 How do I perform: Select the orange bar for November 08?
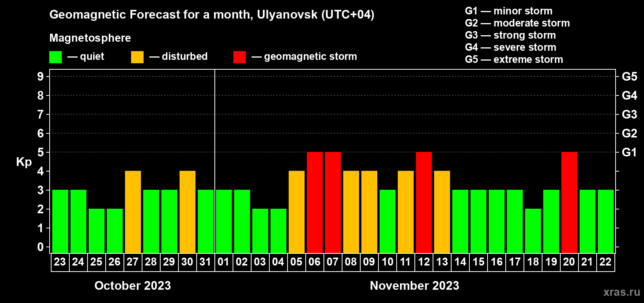coord(351,212)
